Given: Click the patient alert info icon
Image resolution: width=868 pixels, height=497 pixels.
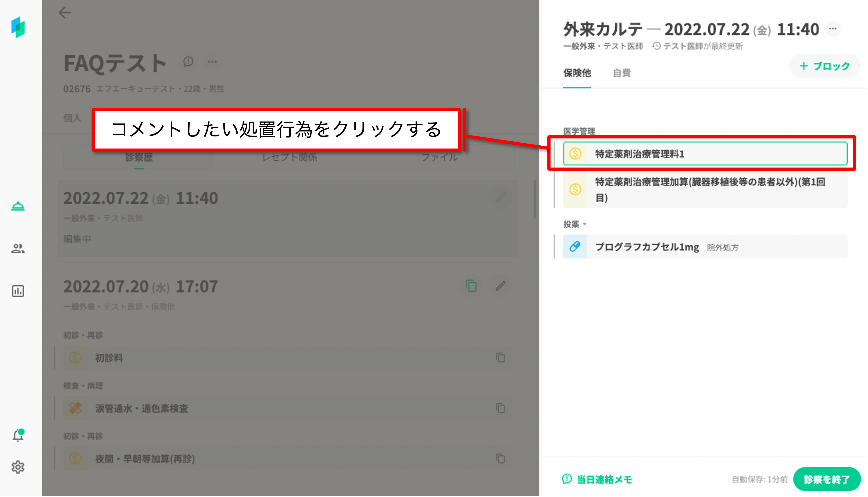Looking at the screenshot, I should click(188, 62).
